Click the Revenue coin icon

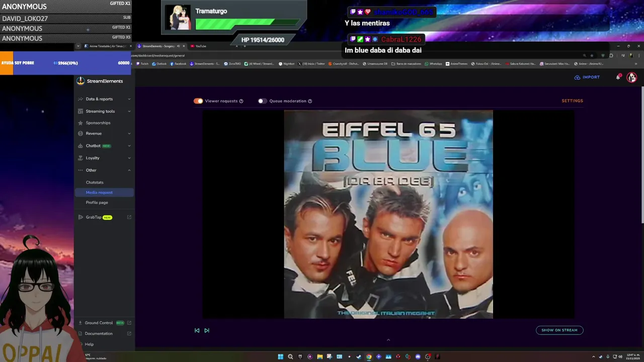[80, 133]
